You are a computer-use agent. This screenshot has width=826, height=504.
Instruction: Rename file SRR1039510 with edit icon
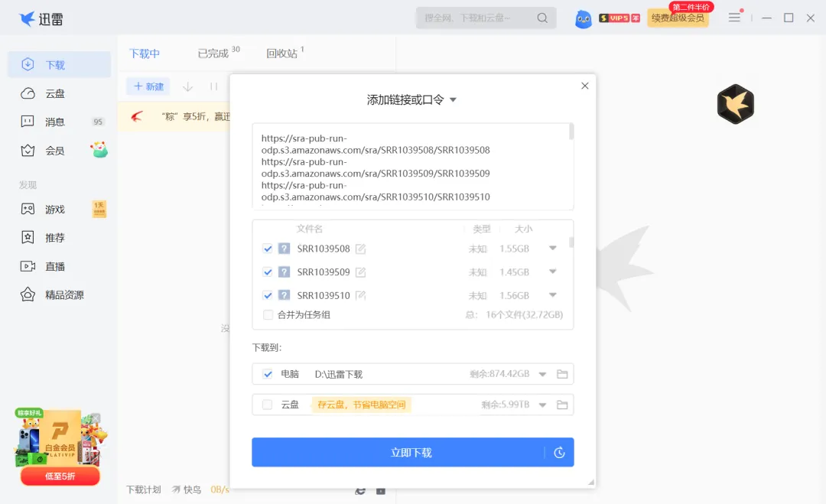tap(360, 295)
